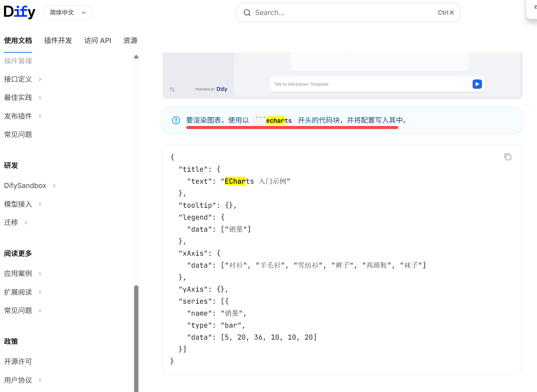Click the Ctrl K shortcut hint
Viewport: 537px width, 392px height.
click(446, 13)
